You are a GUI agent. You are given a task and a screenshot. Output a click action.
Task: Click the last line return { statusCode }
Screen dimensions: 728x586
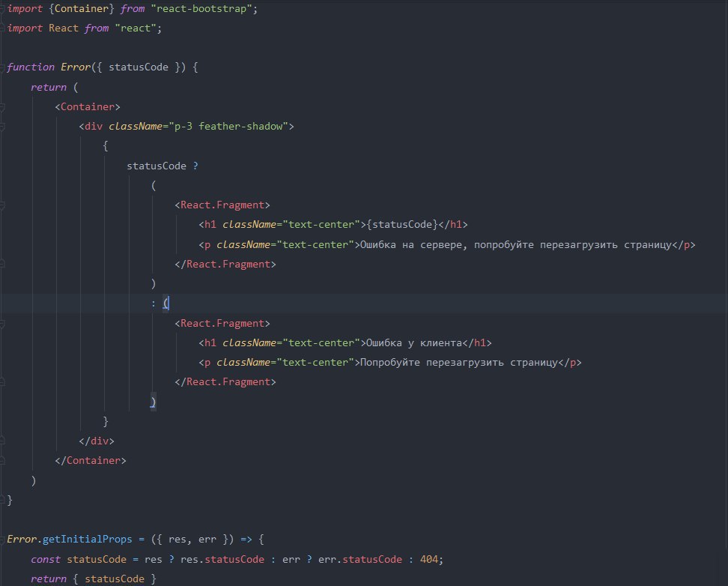(94, 579)
